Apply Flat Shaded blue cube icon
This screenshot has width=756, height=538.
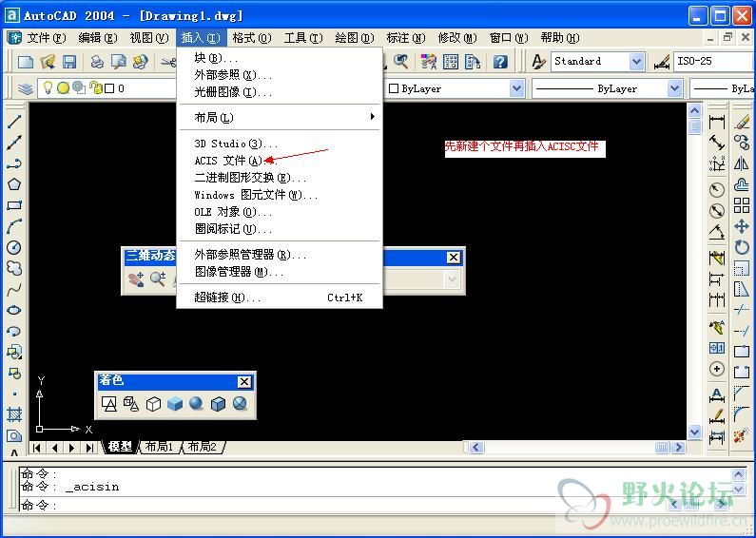(x=175, y=403)
